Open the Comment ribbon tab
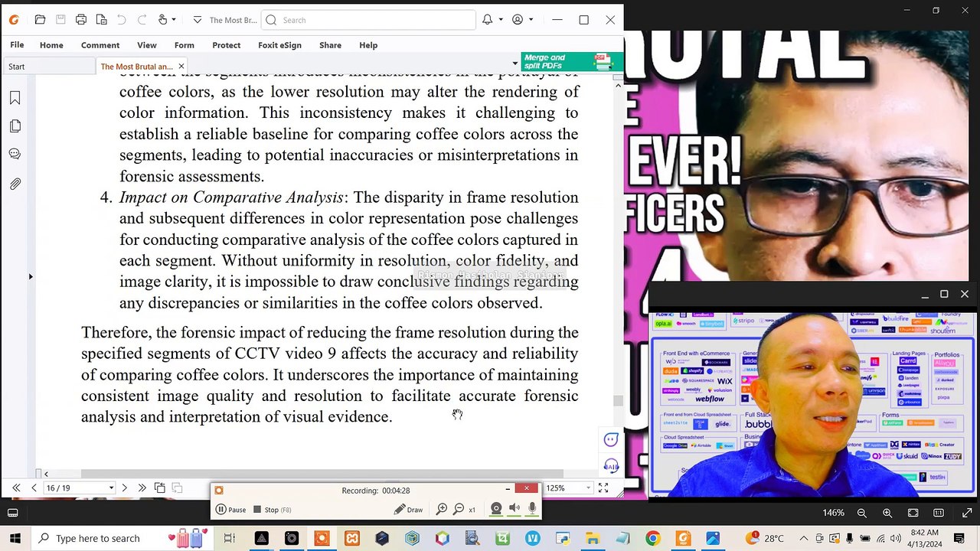This screenshot has width=980, height=551. coord(100,45)
